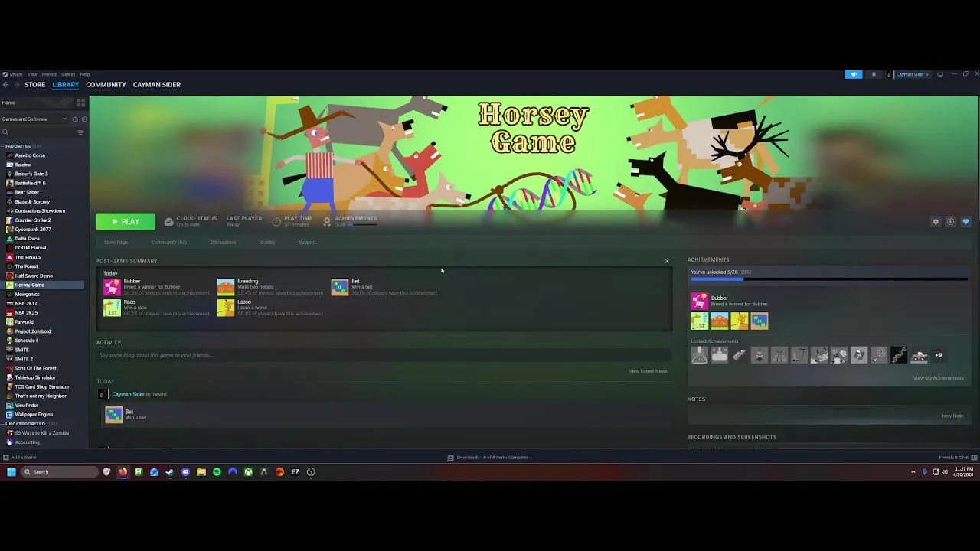Screen dimensions: 980x551
Task: Show the +9 more locked achievements
Action: click(939, 355)
